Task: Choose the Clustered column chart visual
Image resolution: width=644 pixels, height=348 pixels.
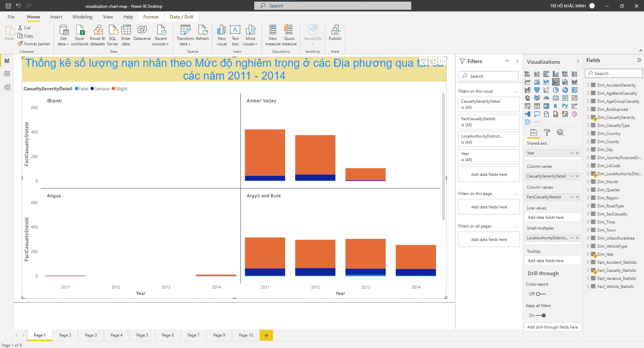Action: pyautogui.click(x=556, y=74)
